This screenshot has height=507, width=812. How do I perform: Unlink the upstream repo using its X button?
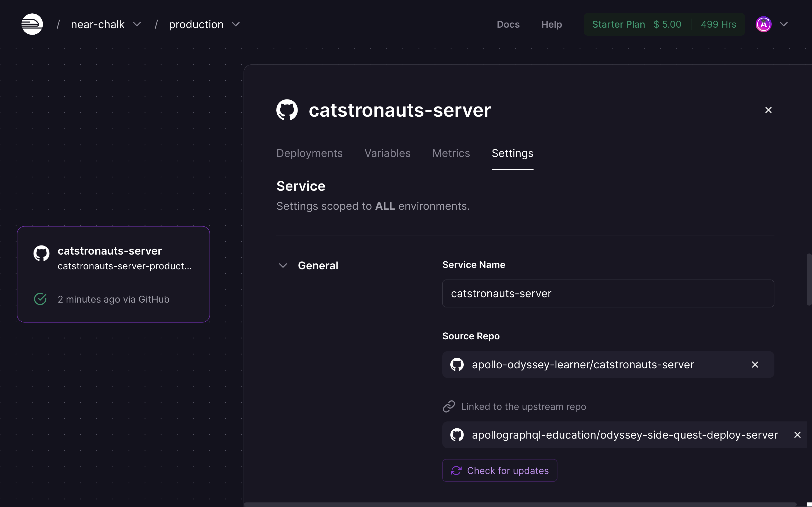pos(798,435)
